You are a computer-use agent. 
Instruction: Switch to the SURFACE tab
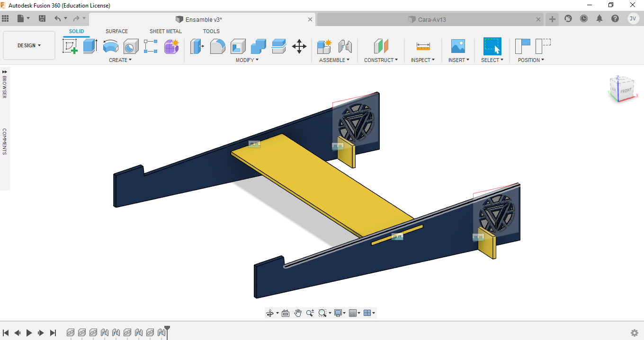[x=116, y=31]
